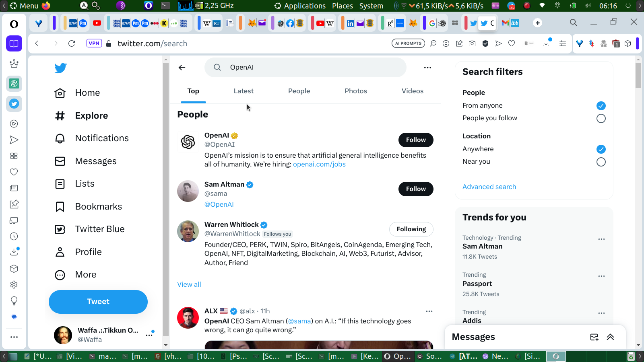
Task: Select the Anywhere location filter
Action: pos(601,149)
